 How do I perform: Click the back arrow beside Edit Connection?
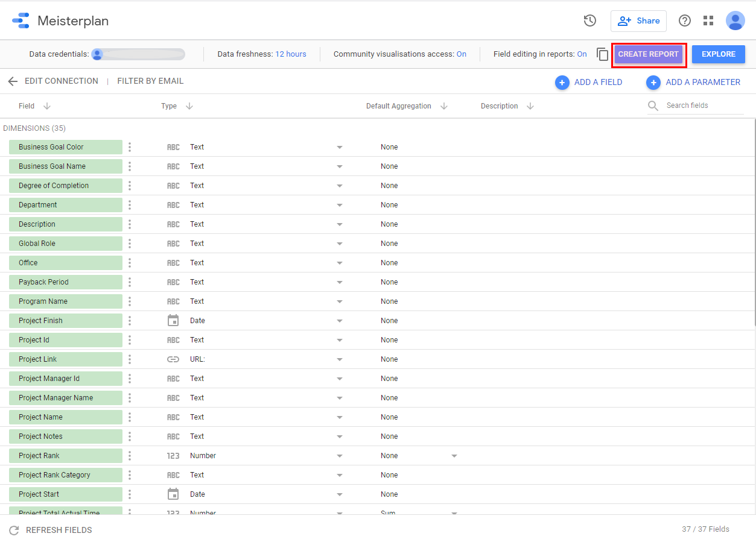pyautogui.click(x=13, y=81)
